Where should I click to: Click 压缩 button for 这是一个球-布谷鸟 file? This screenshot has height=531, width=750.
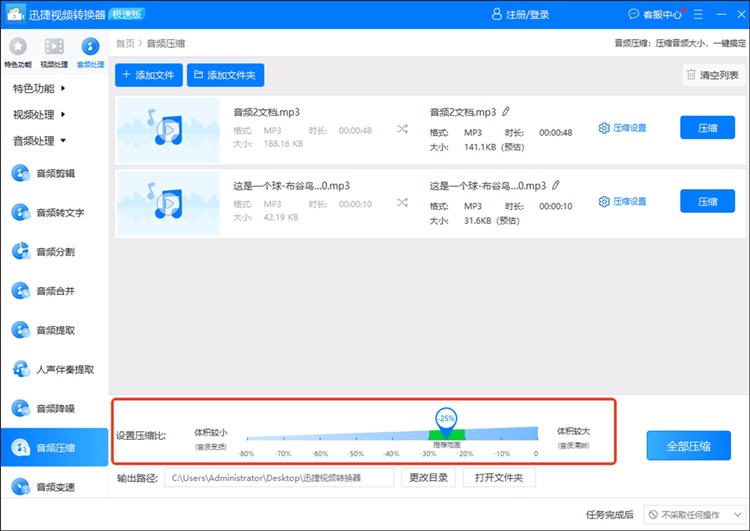(x=707, y=201)
